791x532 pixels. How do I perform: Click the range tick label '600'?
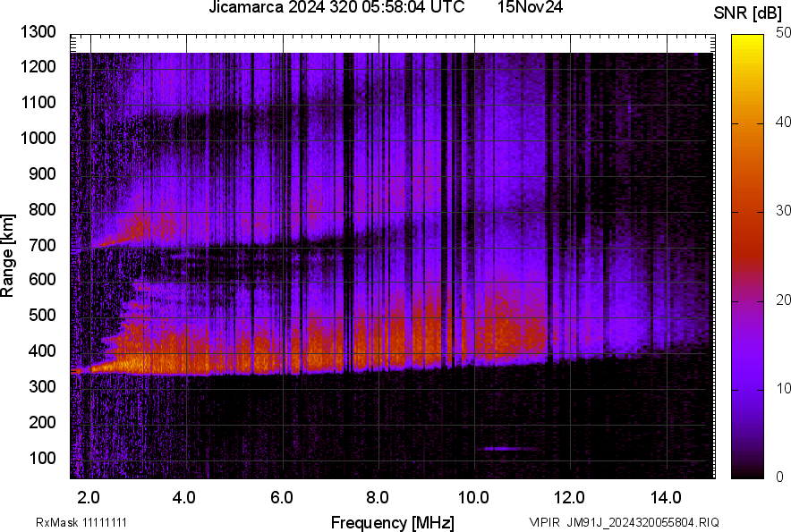point(42,279)
